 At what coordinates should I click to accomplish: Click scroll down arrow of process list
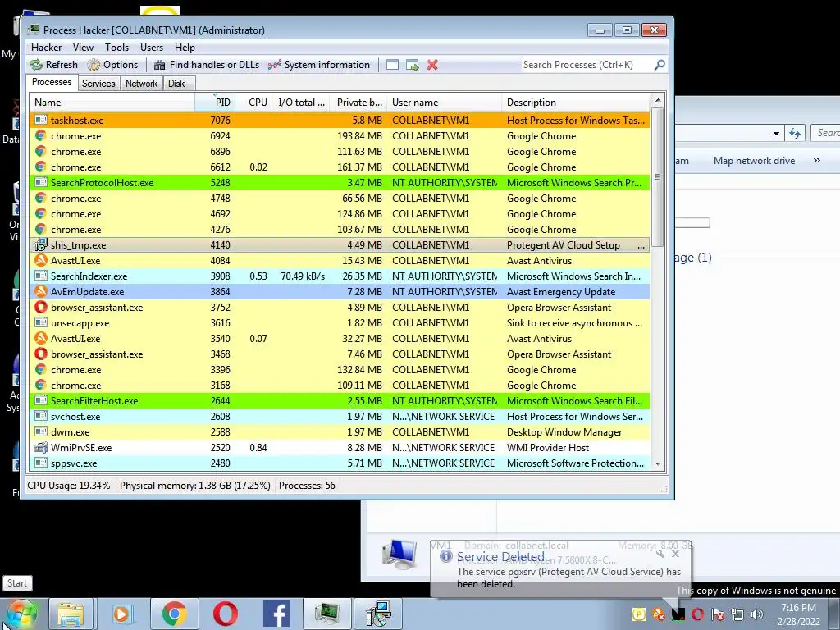[x=657, y=464]
